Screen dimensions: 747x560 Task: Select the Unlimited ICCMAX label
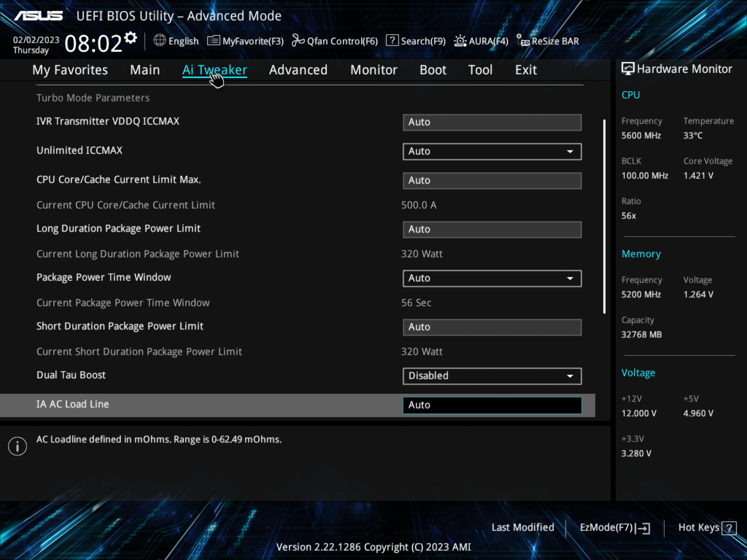[x=79, y=150]
